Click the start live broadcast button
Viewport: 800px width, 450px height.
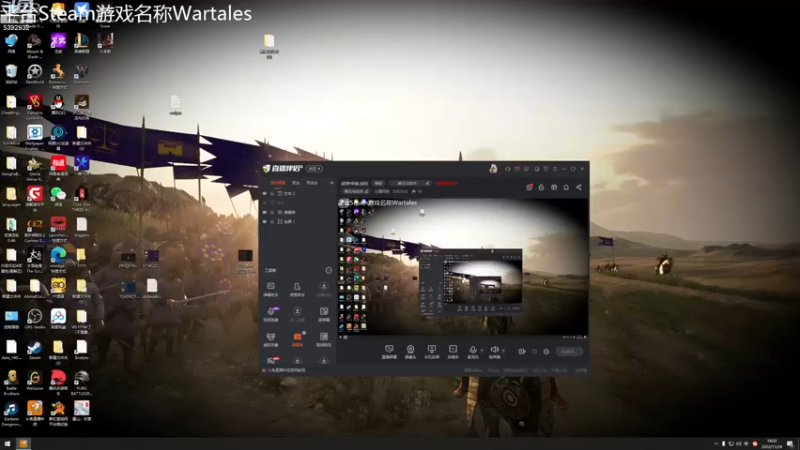click(568, 352)
